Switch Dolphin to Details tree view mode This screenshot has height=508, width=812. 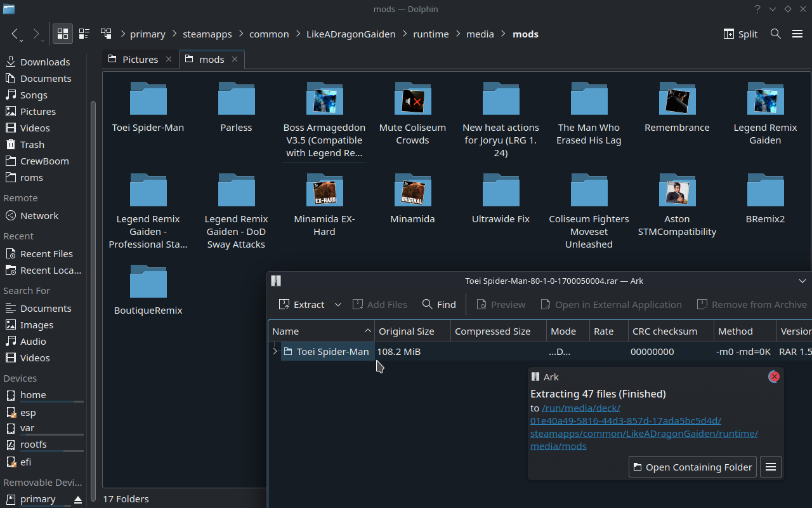tap(105, 34)
